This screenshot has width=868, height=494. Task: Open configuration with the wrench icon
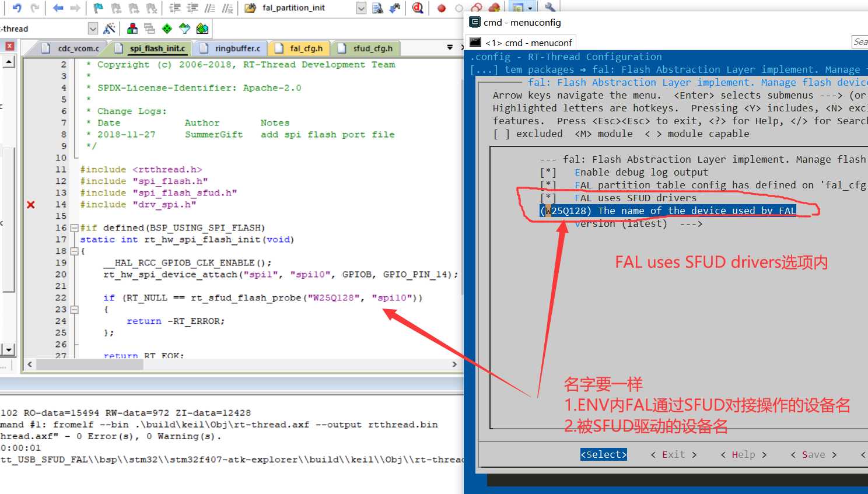(x=549, y=8)
